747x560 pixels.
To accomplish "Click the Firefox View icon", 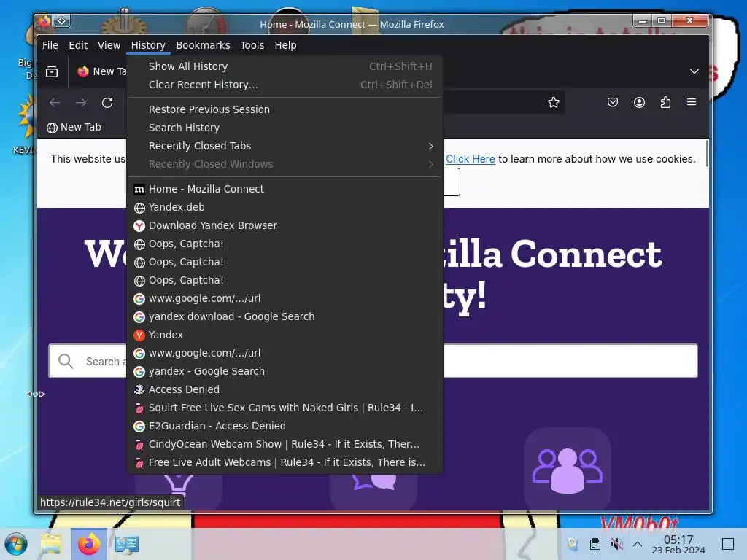I will 52,71.
